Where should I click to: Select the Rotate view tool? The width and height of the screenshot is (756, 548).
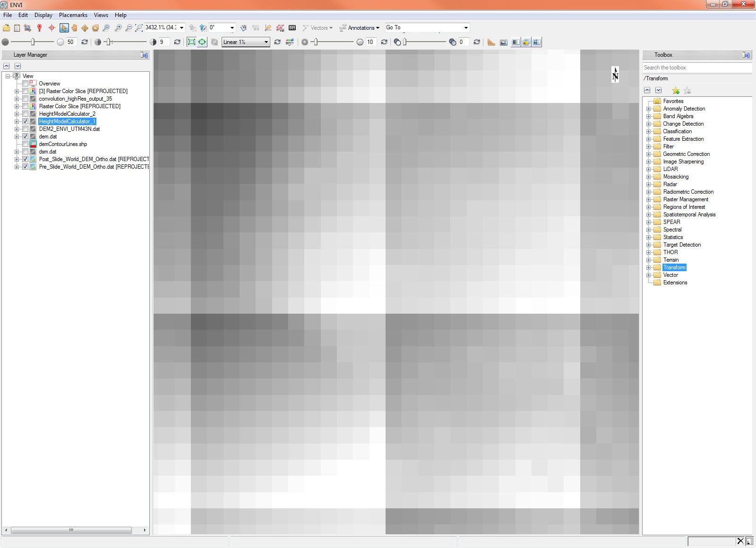click(x=95, y=28)
